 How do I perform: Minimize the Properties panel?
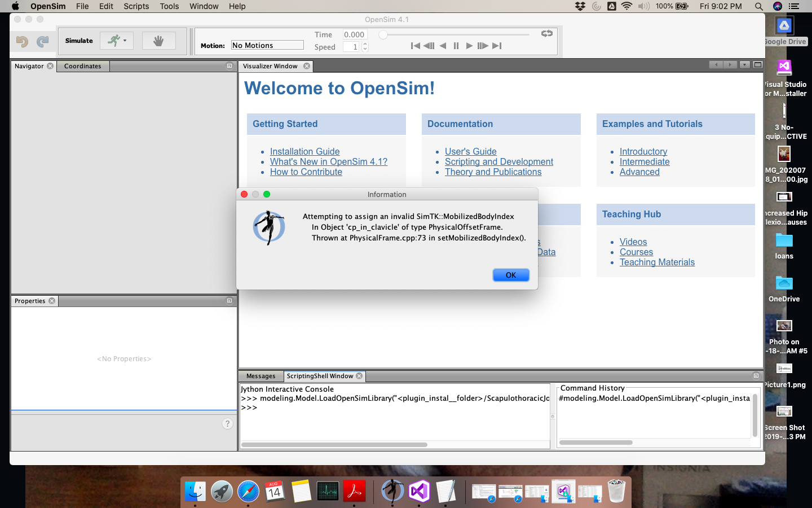point(230,301)
